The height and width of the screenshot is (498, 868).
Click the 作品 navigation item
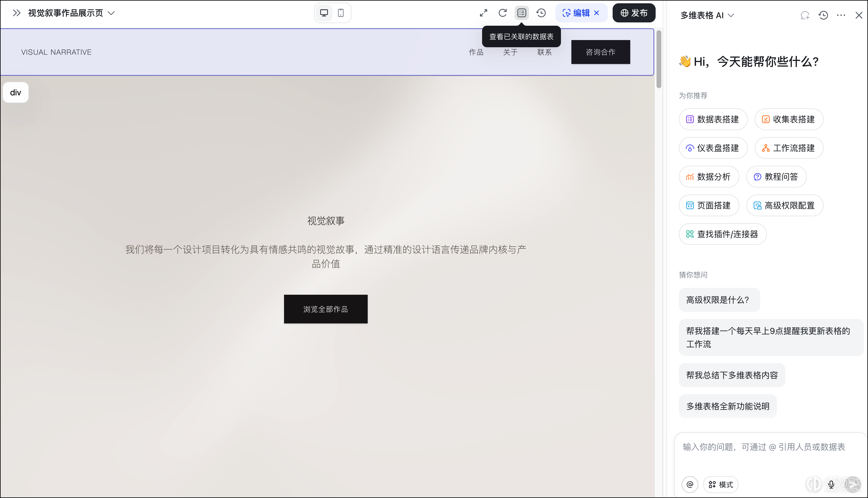click(x=476, y=52)
